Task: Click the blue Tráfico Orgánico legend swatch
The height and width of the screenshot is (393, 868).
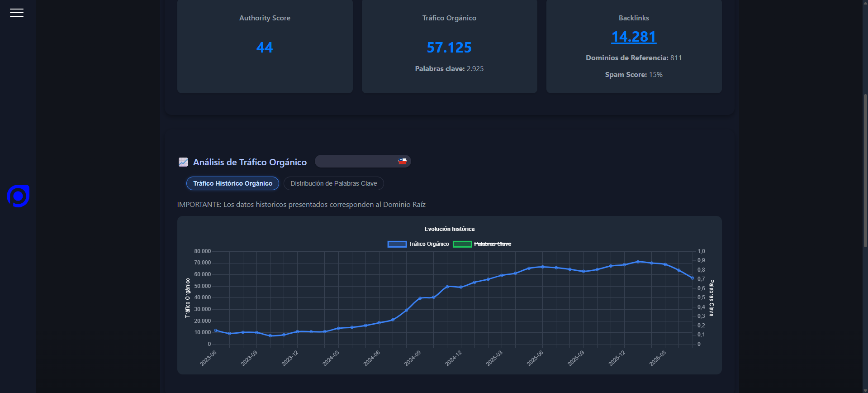Action: pyautogui.click(x=397, y=244)
